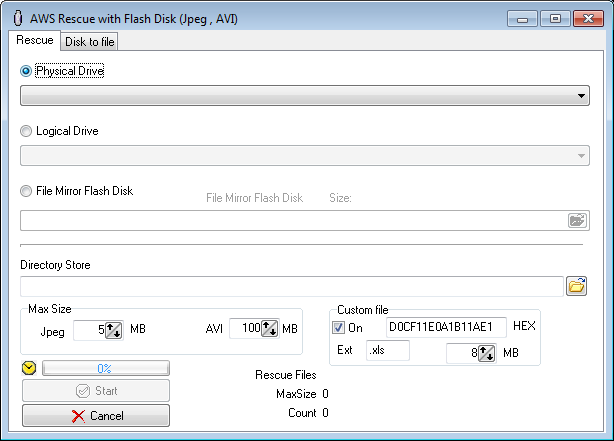Switch to the Disk to file tab
This screenshot has height=441, width=614.
[90, 41]
